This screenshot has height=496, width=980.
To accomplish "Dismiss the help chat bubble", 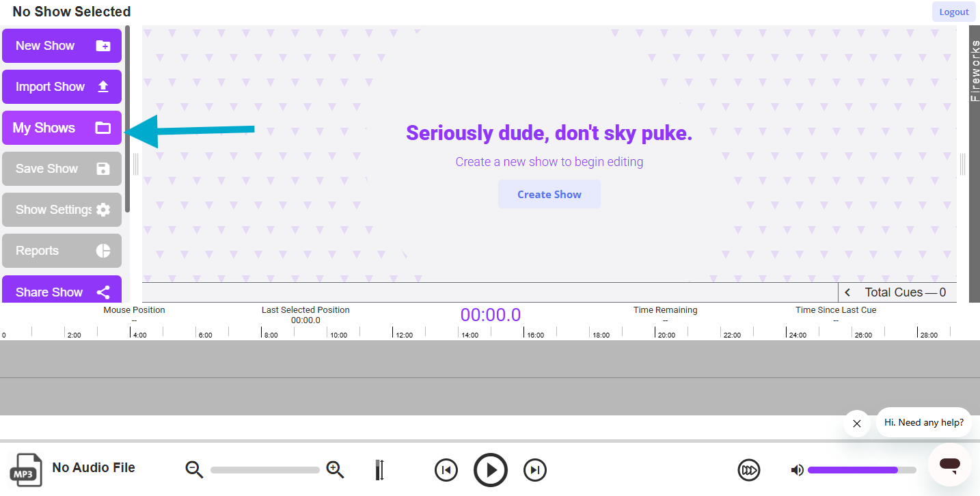I will click(856, 424).
